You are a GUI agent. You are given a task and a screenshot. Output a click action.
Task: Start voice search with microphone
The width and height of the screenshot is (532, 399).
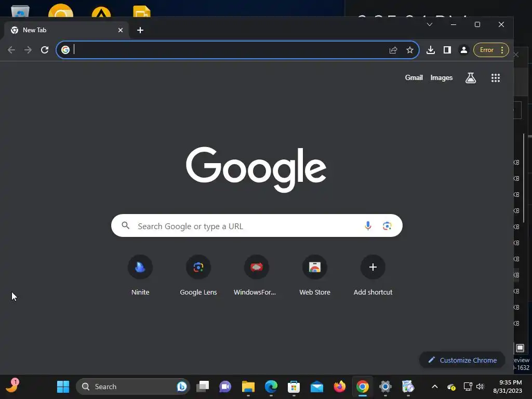pos(368,225)
